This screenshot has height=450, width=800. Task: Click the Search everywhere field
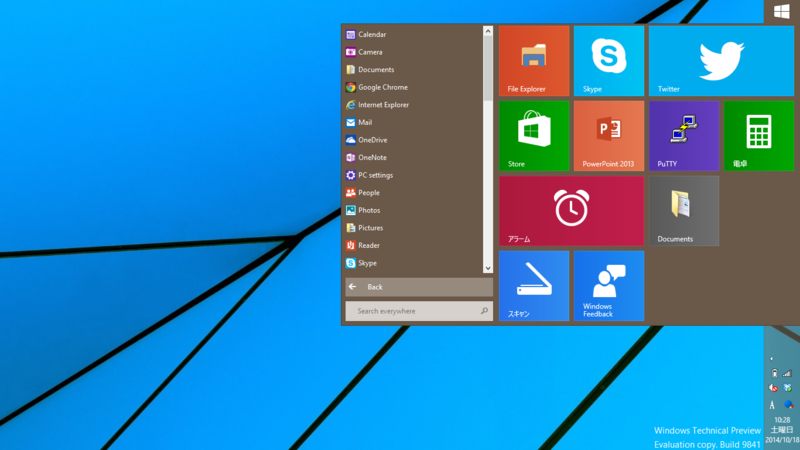(x=419, y=311)
